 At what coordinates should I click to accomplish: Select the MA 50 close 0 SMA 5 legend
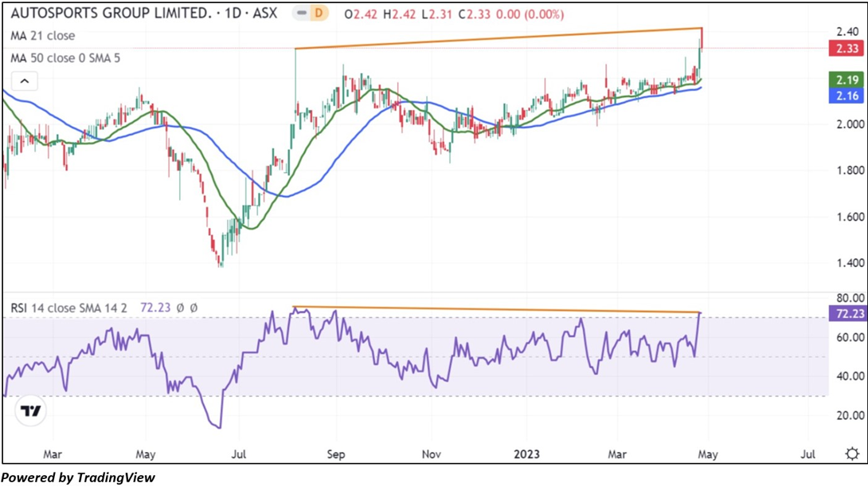pos(65,58)
